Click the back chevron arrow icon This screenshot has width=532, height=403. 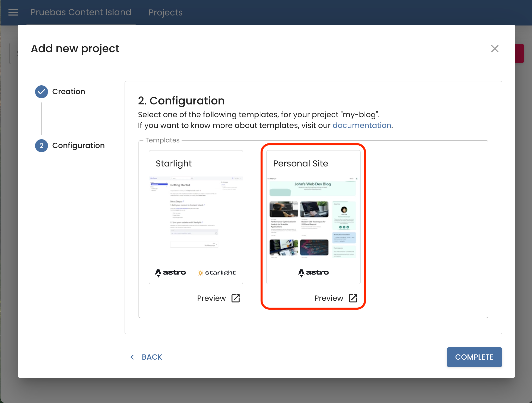coord(132,357)
